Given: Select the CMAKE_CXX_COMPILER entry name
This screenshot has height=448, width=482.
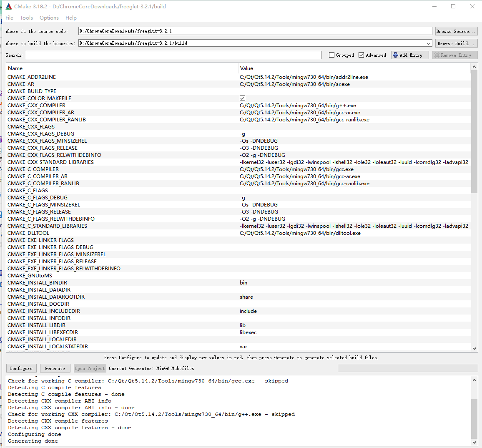Looking at the screenshot, I should click(x=37, y=106).
